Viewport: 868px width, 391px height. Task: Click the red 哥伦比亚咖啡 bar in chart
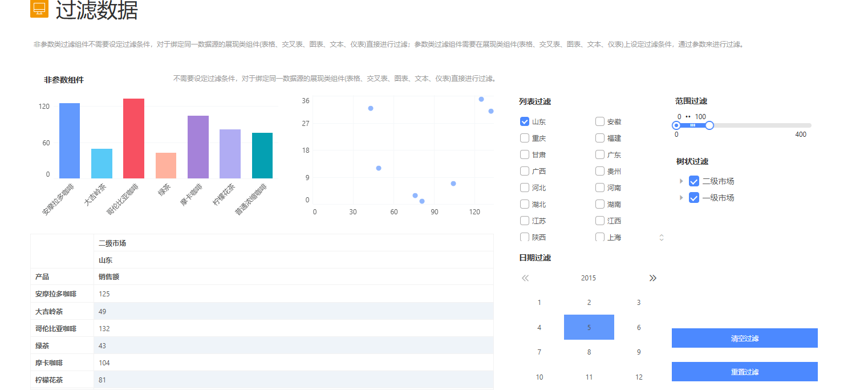coord(133,139)
